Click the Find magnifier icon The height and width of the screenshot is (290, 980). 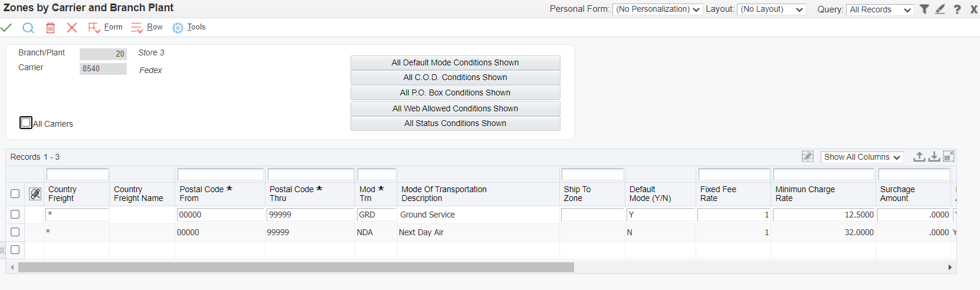(x=28, y=28)
